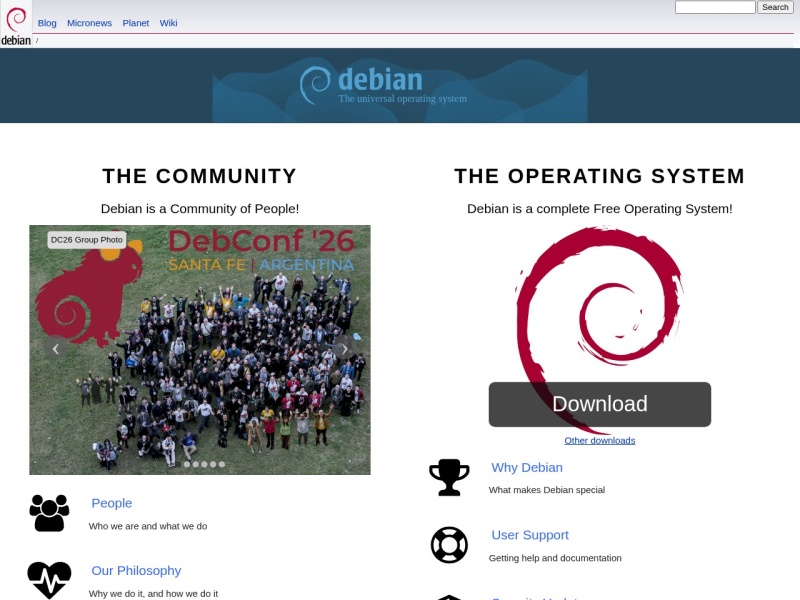800x600 pixels.
Task: Click 'Debian is a complete Free Operating System!' text
Action: [599, 209]
